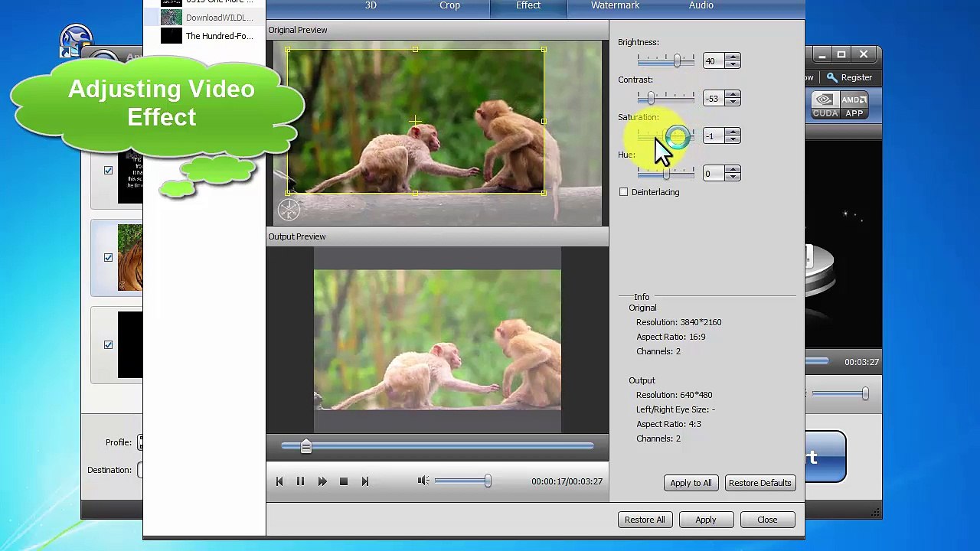Click the Contrast slider handle

tap(651, 98)
